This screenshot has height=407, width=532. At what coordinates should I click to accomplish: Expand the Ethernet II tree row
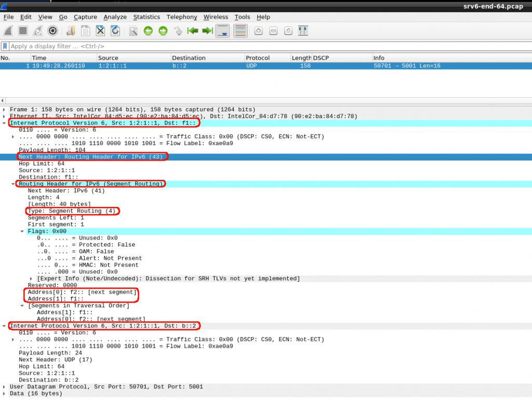(x=4, y=116)
